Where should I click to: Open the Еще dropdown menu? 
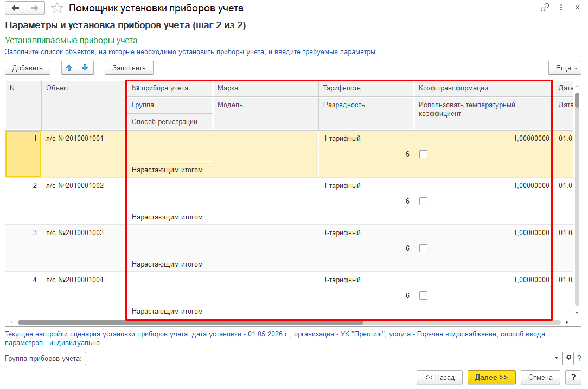click(x=565, y=68)
